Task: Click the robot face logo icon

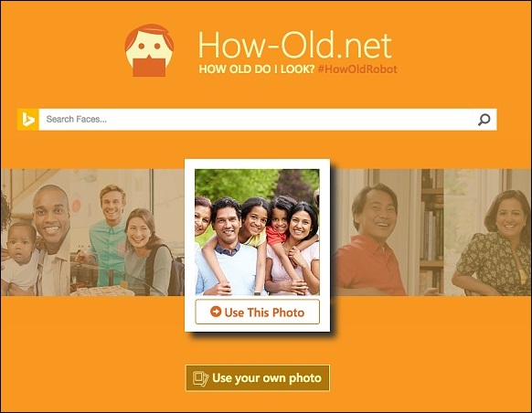Action: pyautogui.click(x=149, y=50)
